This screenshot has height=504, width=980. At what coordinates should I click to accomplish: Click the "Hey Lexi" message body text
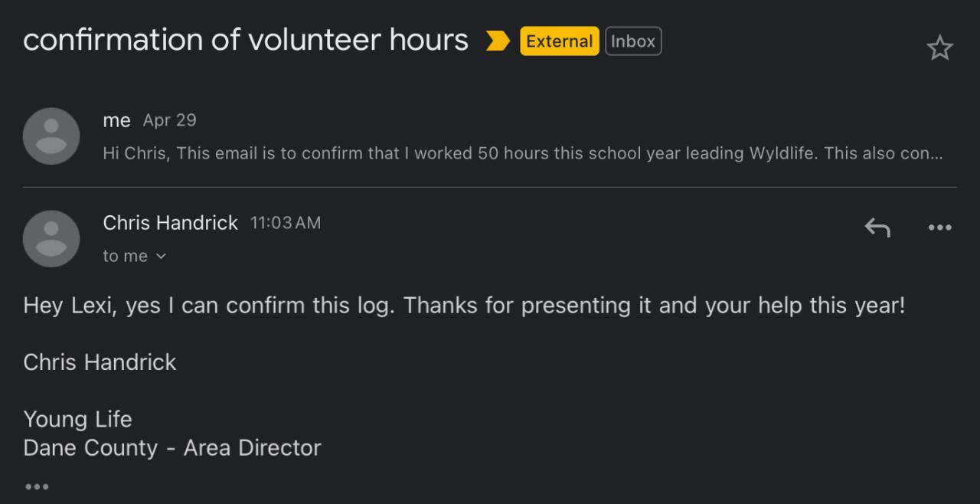(x=464, y=306)
